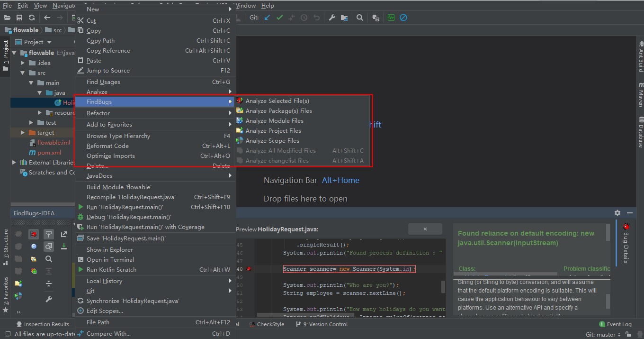Click the green Git commit checkmark

tap(279, 18)
